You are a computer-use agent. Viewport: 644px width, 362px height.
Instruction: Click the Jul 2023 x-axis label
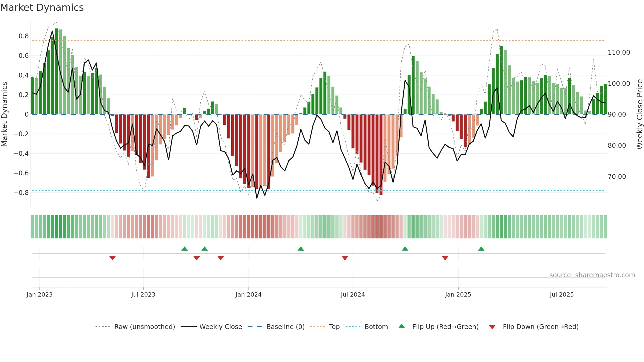[143, 295]
